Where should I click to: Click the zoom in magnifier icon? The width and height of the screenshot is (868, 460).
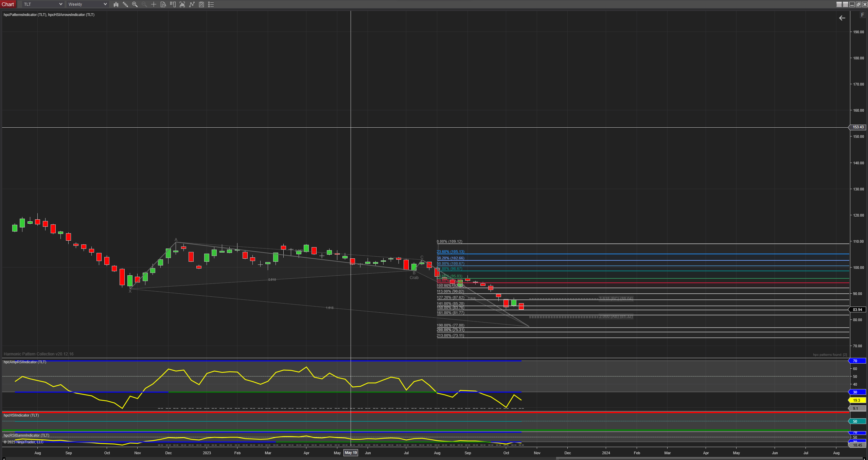[x=135, y=4]
